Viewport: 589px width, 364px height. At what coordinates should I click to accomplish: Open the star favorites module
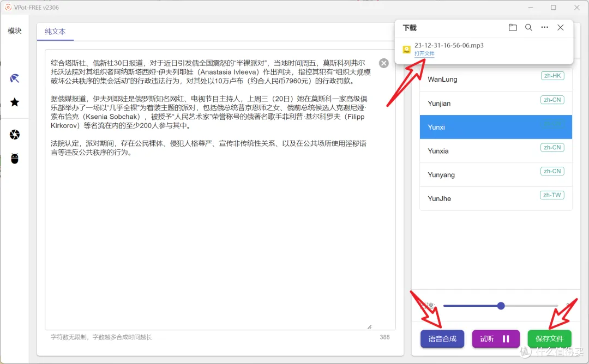(15, 102)
